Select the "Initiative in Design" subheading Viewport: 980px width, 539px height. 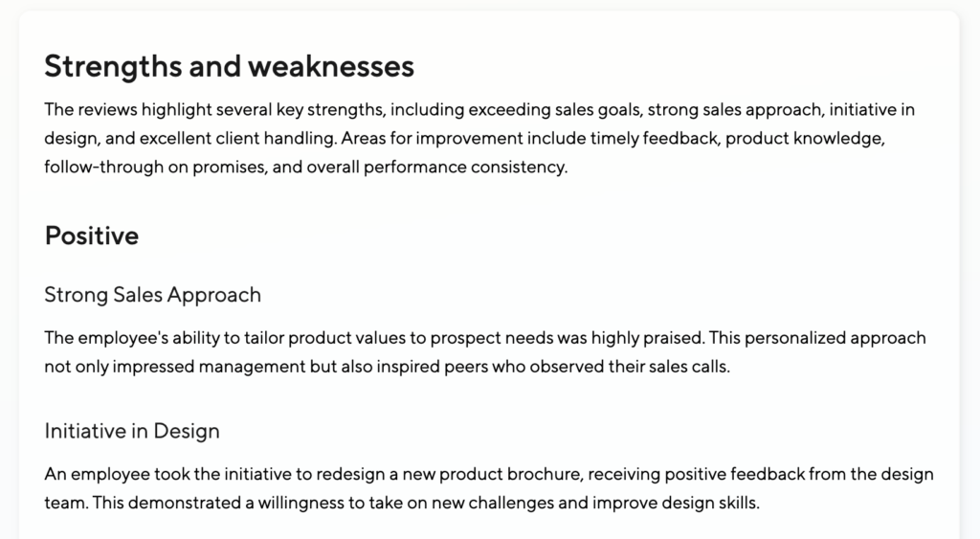tap(132, 431)
